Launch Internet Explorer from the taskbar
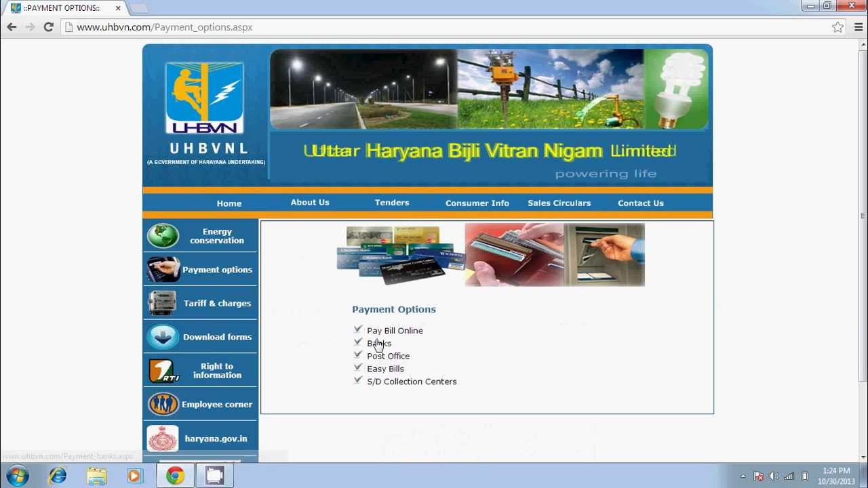The width and height of the screenshot is (868, 488). click(x=58, y=476)
